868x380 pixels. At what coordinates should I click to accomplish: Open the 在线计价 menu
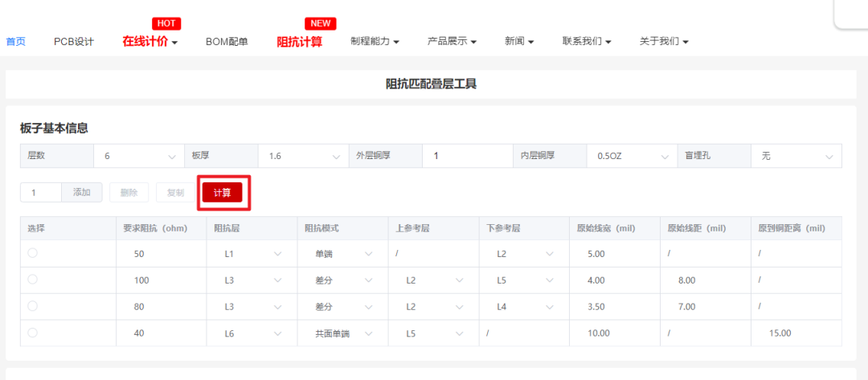150,42
